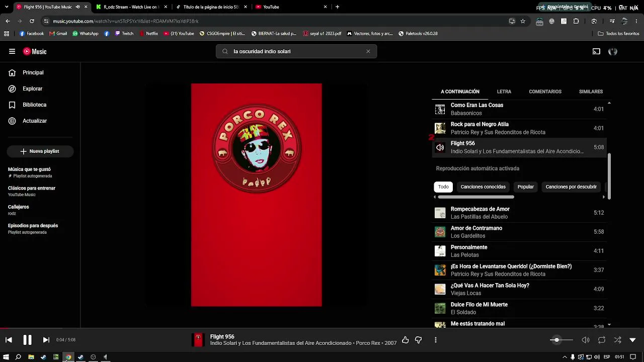Reload the page in Chrome
This screenshot has width=644, height=362.
32,21
